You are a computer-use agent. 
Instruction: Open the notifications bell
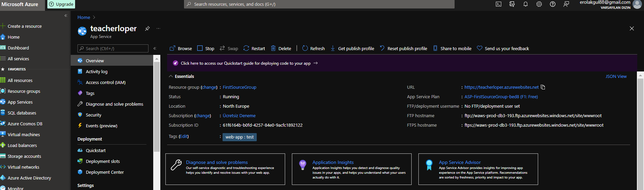526,4
